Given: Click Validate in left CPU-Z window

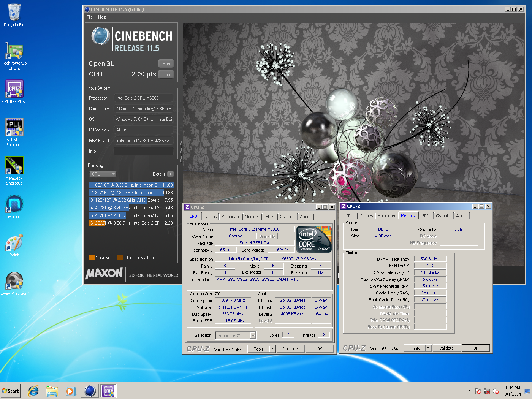Looking at the screenshot, I should (x=290, y=349).
